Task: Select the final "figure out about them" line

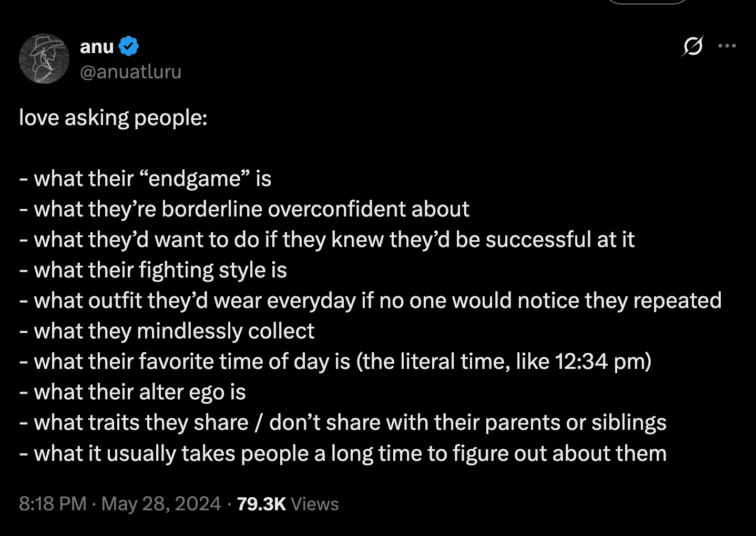Action: (x=343, y=453)
